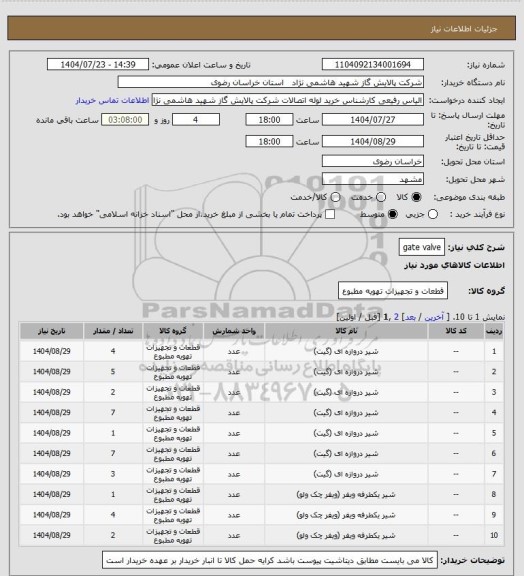Click the request creator field الیاس رفیعی
524x576 pixels.
288,100
